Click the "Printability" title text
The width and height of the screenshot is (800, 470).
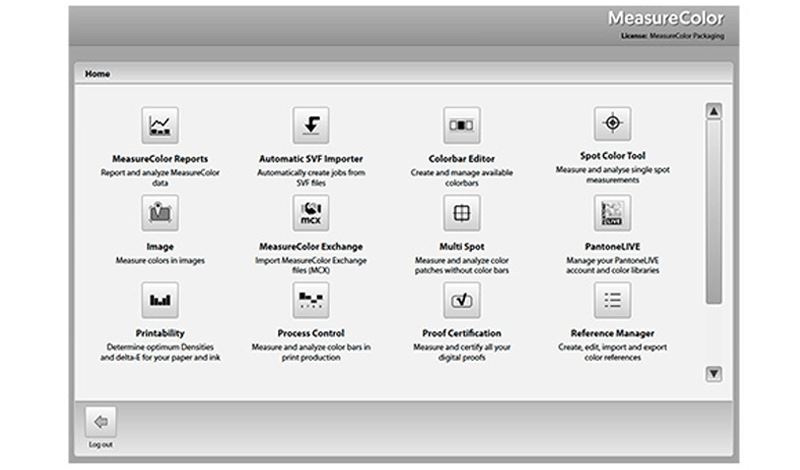click(x=160, y=333)
